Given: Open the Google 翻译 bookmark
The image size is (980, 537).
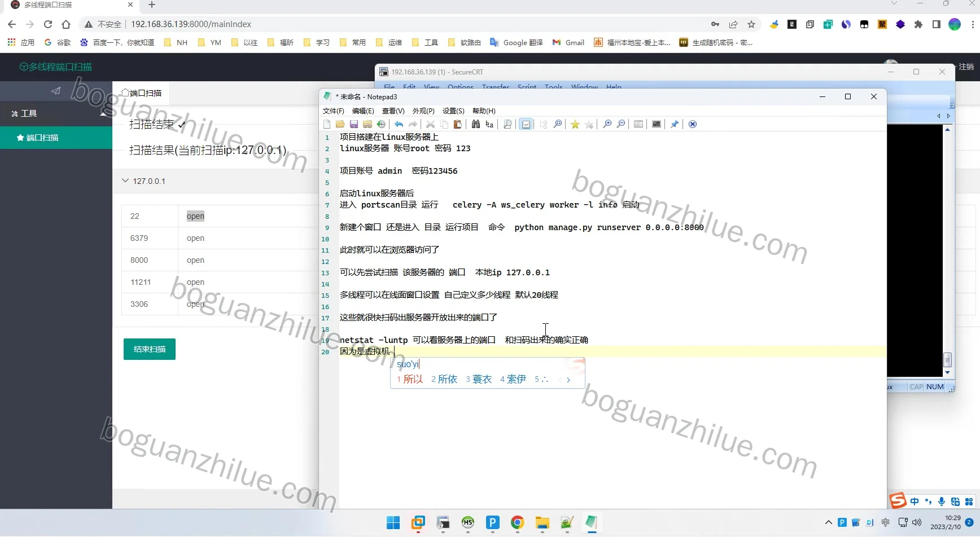Looking at the screenshot, I should [517, 42].
